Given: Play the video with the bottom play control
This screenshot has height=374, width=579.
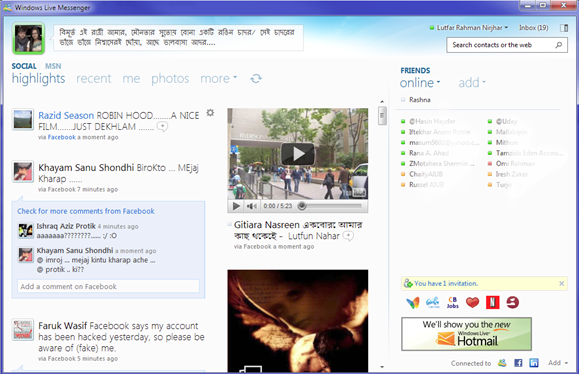Looking at the screenshot, I should [x=236, y=206].
